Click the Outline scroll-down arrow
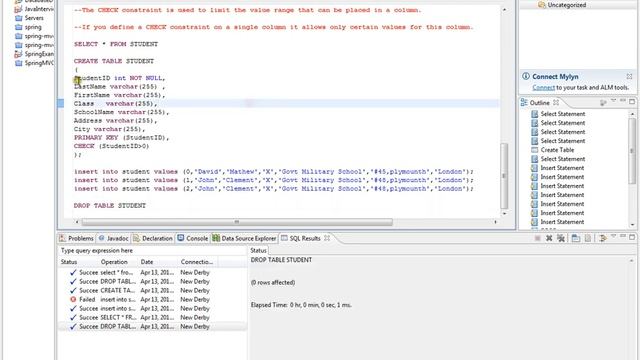The width and height of the screenshot is (640, 360). point(632,225)
